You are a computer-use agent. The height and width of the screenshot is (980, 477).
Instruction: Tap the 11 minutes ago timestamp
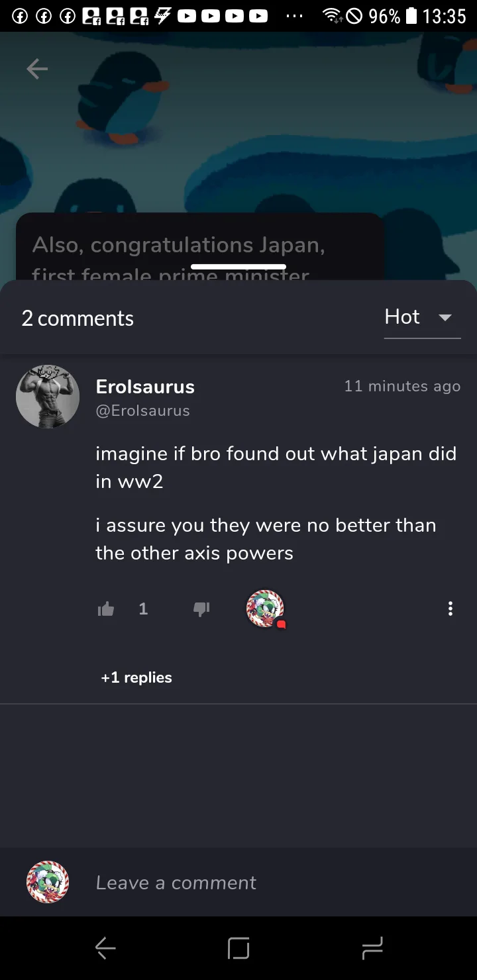click(x=402, y=386)
